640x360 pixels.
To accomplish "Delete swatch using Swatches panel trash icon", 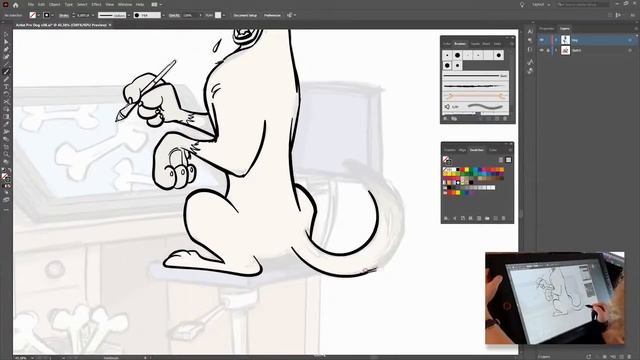I will [x=504, y=218].
